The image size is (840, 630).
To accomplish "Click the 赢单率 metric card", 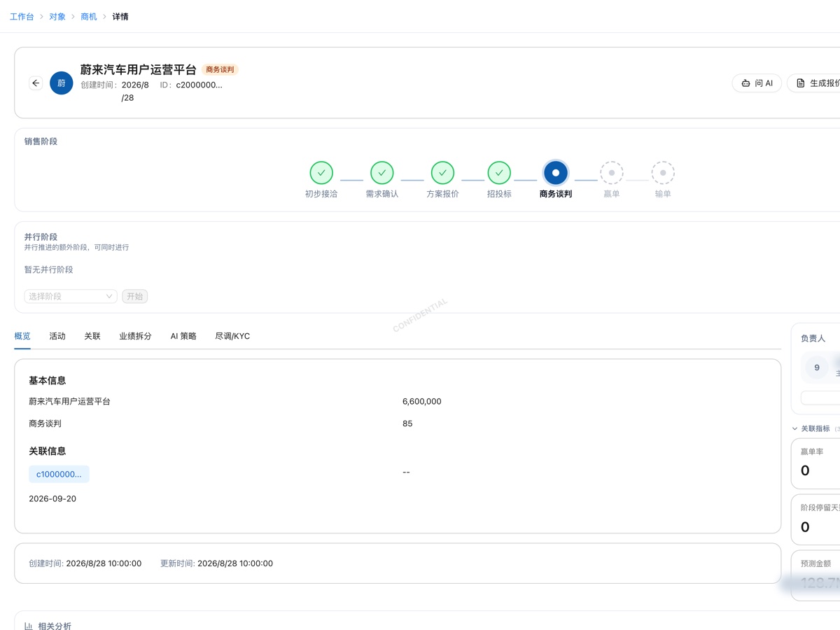I will click(x=815, y=463).
